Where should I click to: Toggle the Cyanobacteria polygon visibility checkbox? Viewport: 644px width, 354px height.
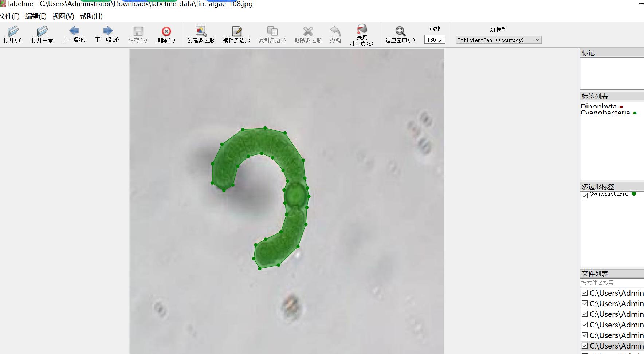pos(585,196)
